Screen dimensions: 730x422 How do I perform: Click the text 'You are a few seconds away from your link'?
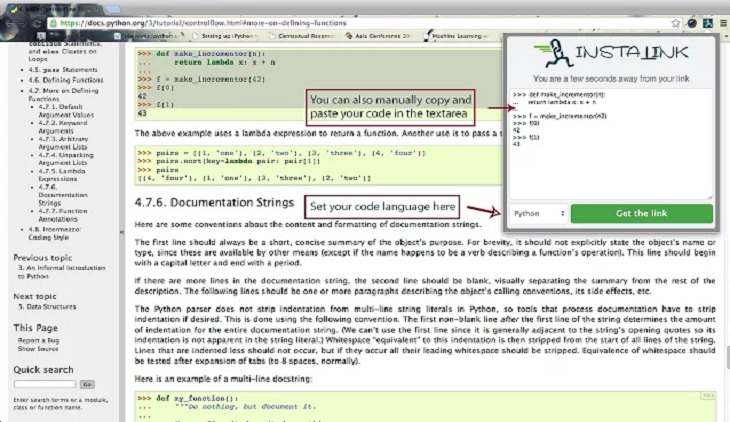(x=611, y=79)
